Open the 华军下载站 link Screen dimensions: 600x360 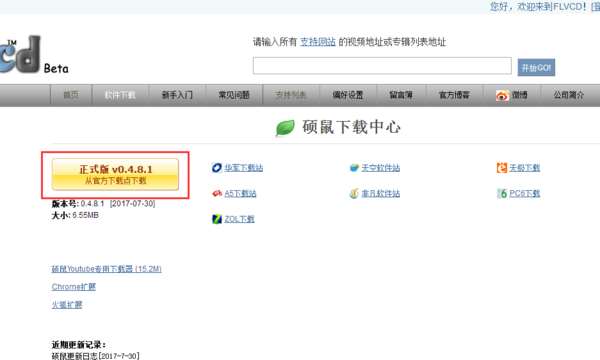click(243, 168)
